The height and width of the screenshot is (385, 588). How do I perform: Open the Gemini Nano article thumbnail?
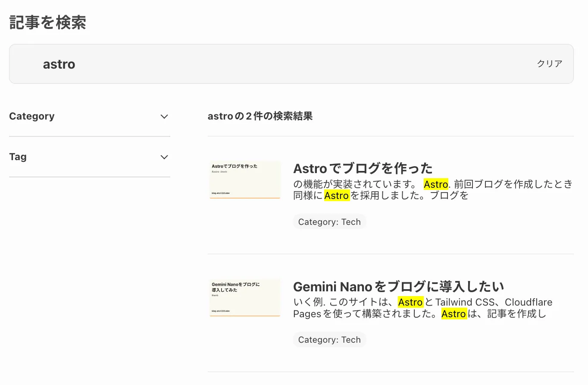tap(245, 298)
